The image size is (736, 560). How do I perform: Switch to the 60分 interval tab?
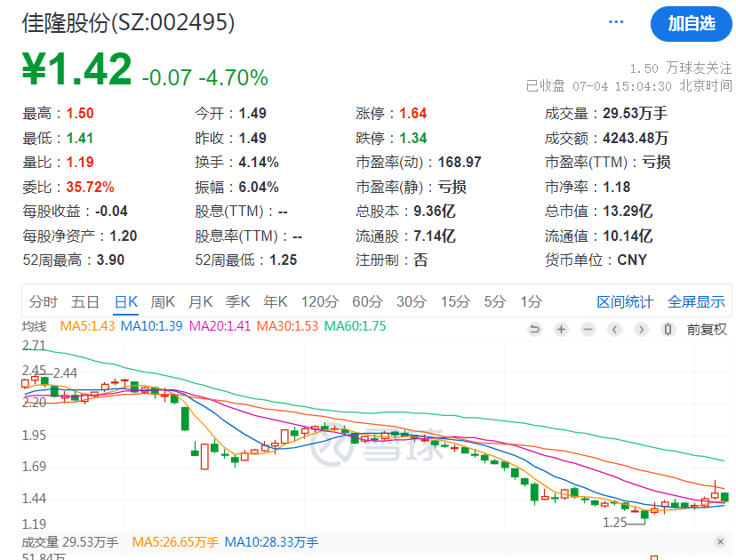[367, 301]
